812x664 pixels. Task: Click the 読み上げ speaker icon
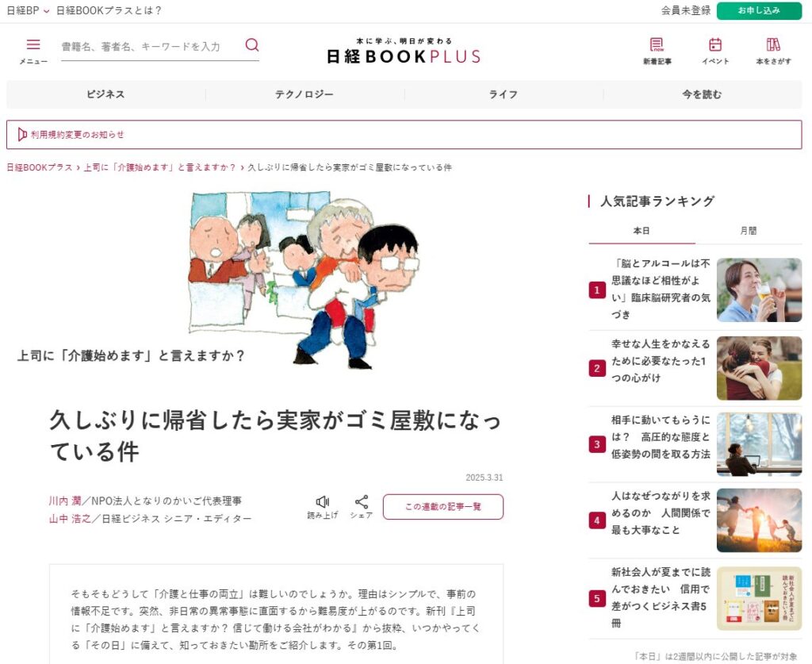323,501
